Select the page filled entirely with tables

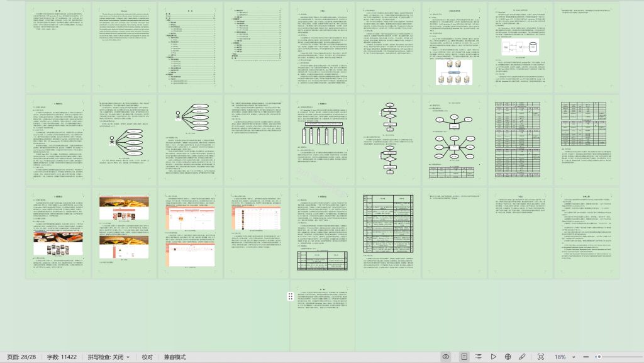click(x=520, y=140)
